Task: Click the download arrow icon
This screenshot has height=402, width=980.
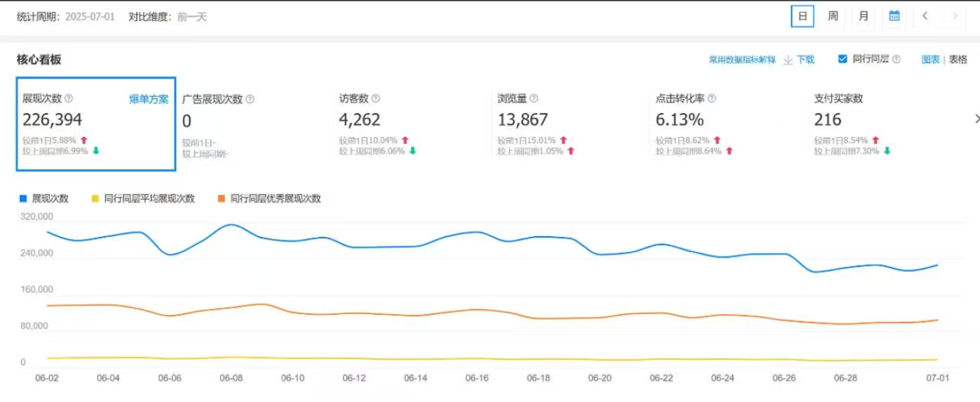Action: 788,60
